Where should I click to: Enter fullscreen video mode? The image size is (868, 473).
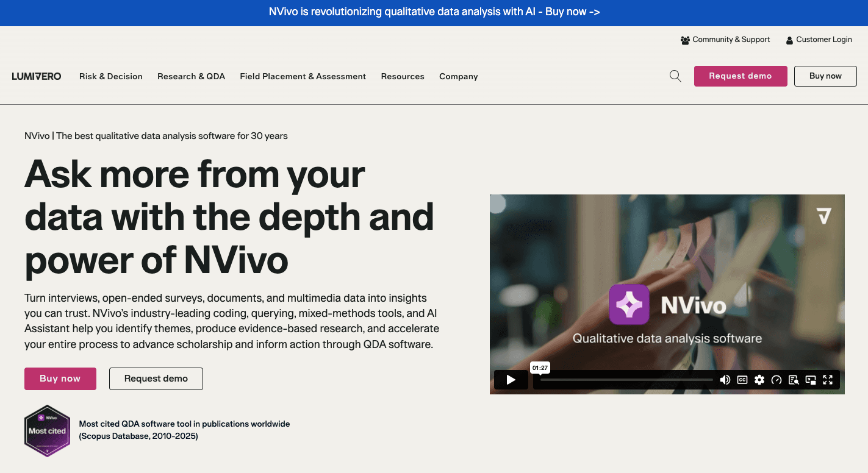(828, 380)
